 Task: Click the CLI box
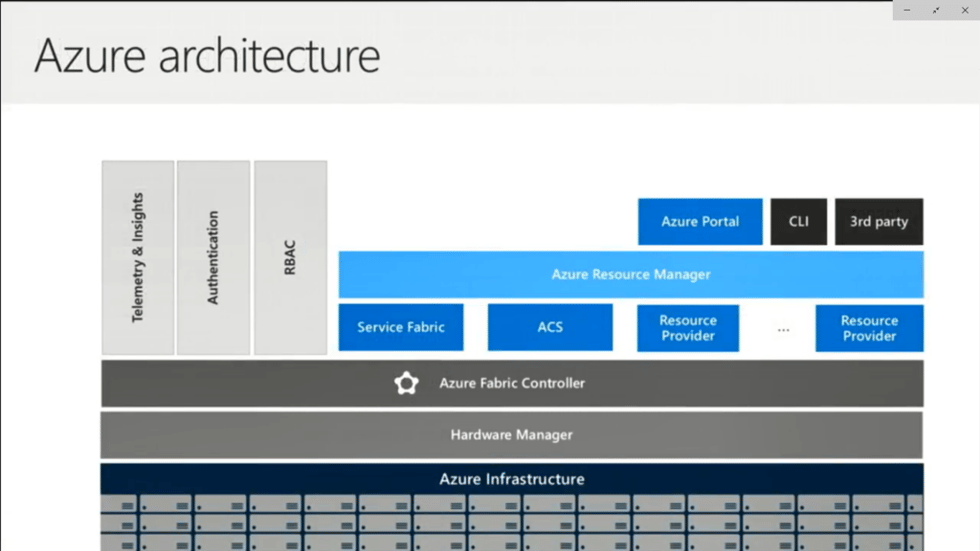click(x=799, y=222)
